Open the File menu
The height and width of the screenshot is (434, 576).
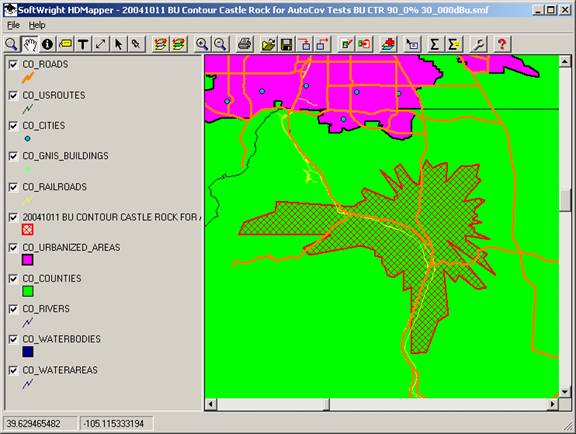pos(13,25)
